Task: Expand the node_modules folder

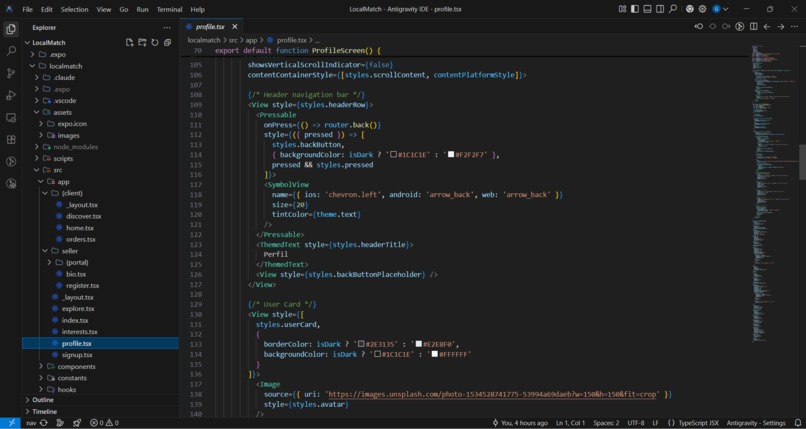Action: coord(36,147)
